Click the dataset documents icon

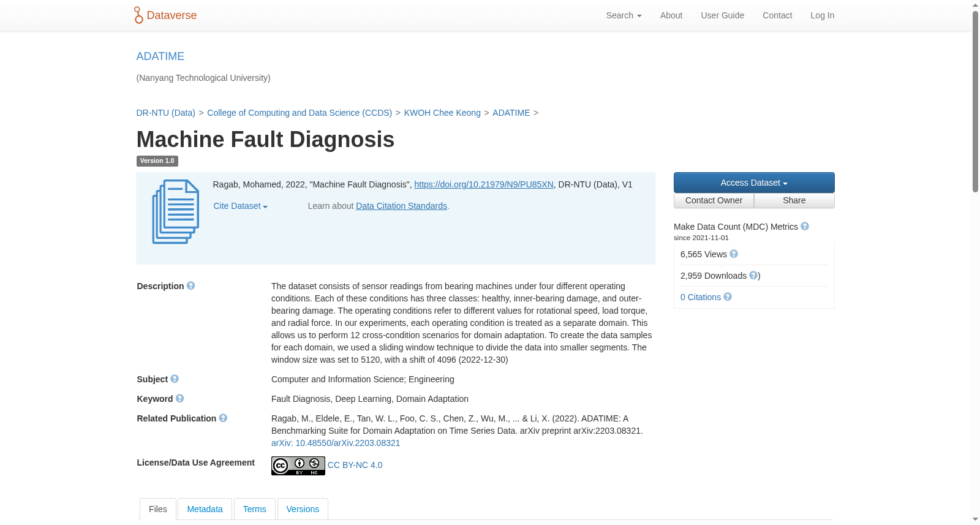click(176, 212)
